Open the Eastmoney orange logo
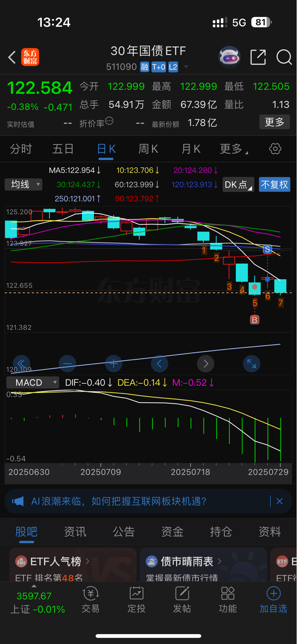The image size is (297, 644). (30, 57)
